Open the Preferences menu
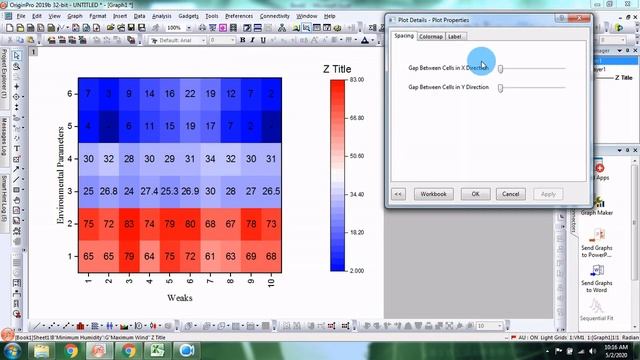The image size is (640, 360). point(239,16)
